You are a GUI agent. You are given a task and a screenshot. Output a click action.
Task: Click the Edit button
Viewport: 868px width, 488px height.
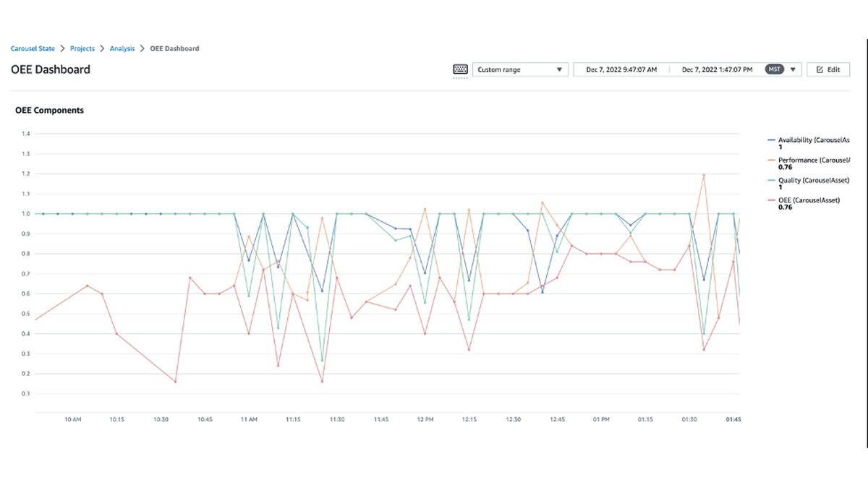click(x=828, y=69)
